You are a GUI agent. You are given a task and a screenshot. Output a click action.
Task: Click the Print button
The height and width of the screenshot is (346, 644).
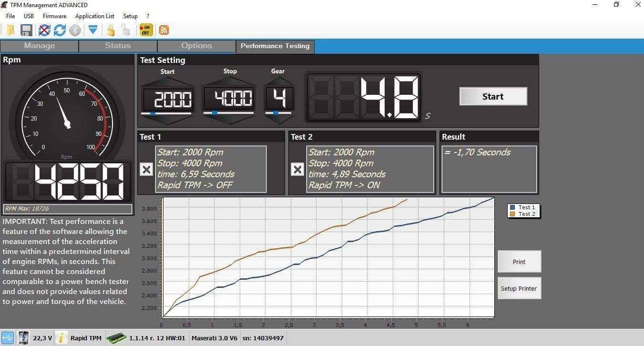519,262
